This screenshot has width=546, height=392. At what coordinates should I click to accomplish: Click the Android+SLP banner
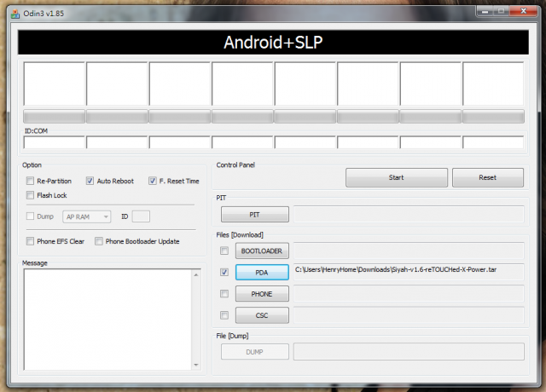[x=273, y=42]
